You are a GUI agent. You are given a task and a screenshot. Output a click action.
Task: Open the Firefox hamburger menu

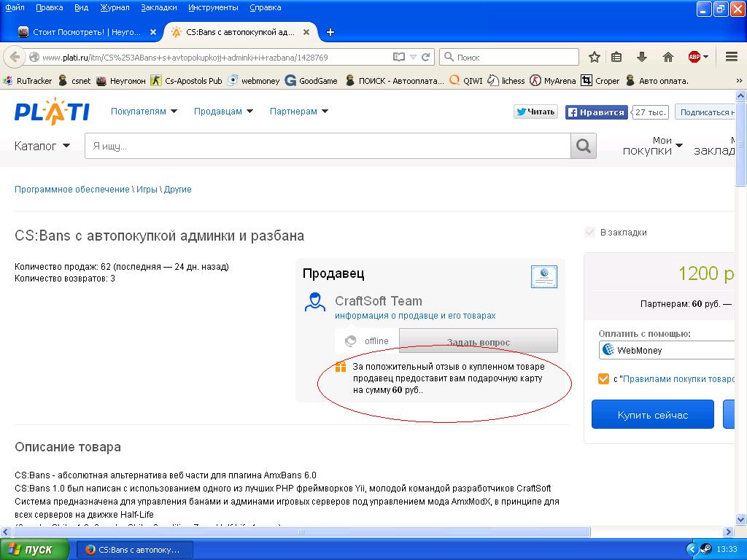732,57
